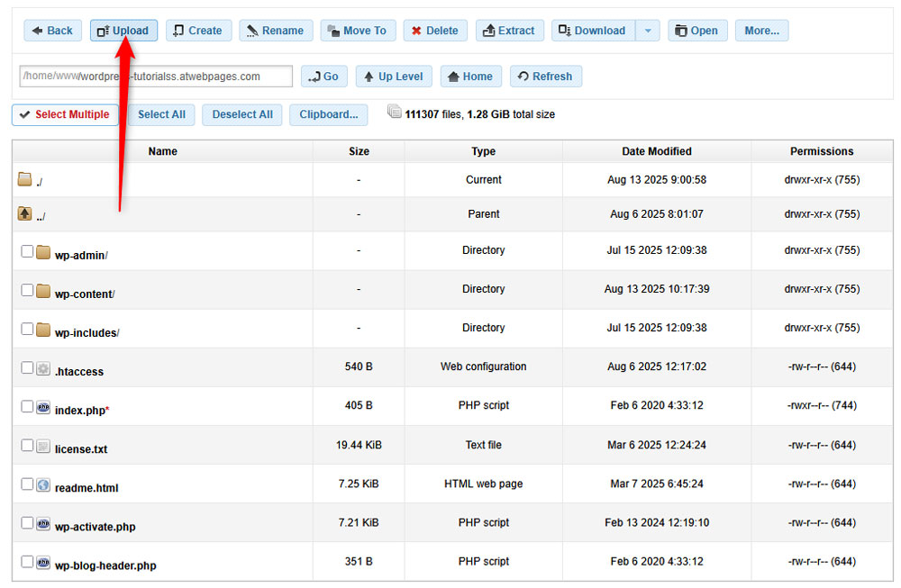This screenshot has width=901, height=588.
Task: Click the current directory folder icon
Action: [x=24, y=178]
